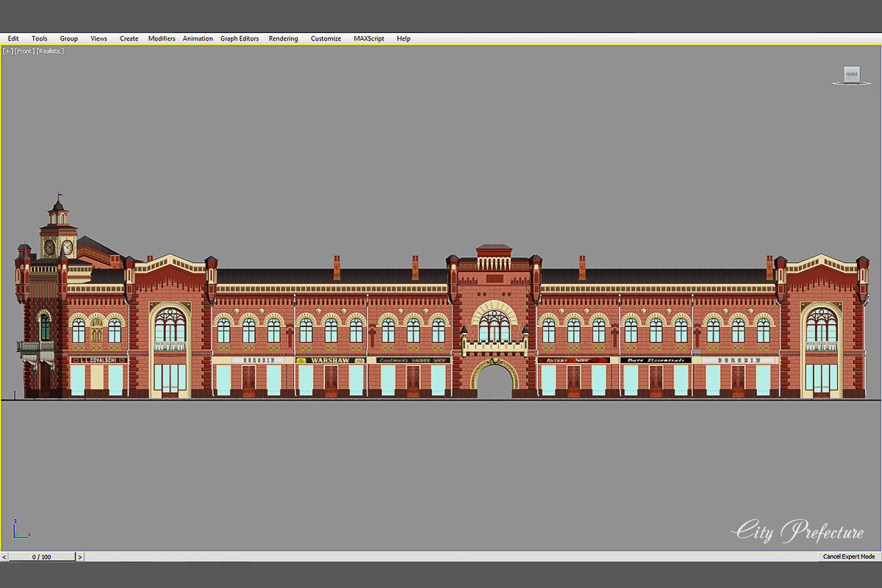Open the Create menu

129,38
